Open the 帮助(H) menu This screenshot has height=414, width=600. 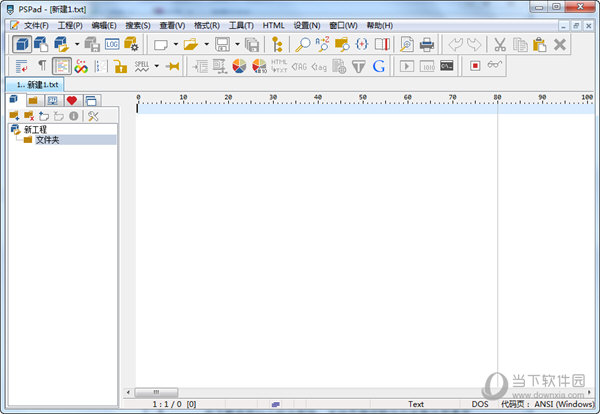pos(380,26)
